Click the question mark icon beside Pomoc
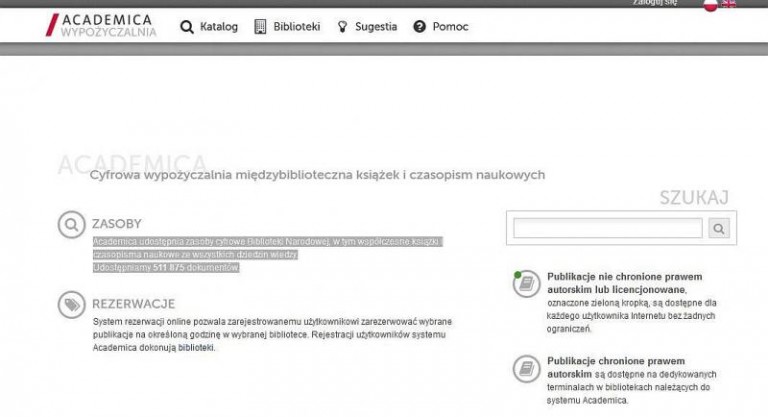Viewport: 768px width, 417px height. tap(419, 26)
